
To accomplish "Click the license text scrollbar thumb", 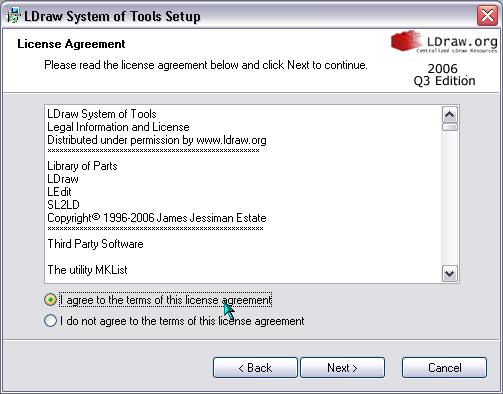I will 450,127.
